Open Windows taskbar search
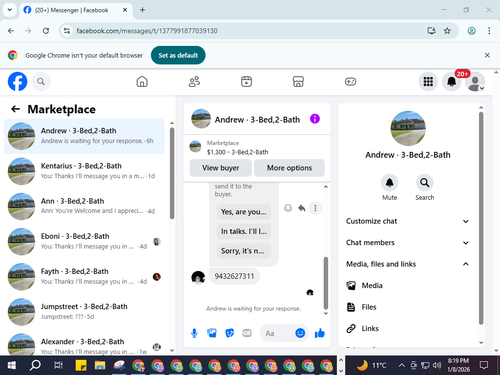The width and height of the screenshot is (500, 375). tap(35, 365)
